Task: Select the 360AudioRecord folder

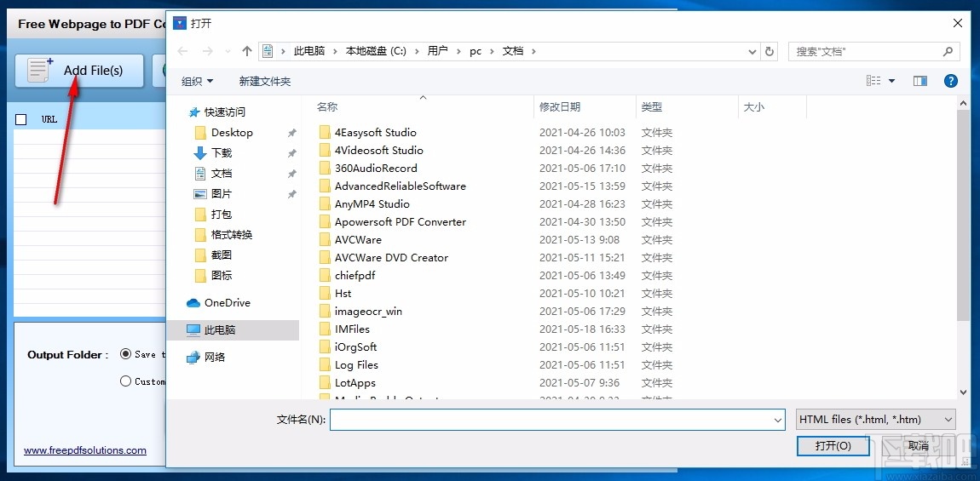Action: click(x=376, y=168)
